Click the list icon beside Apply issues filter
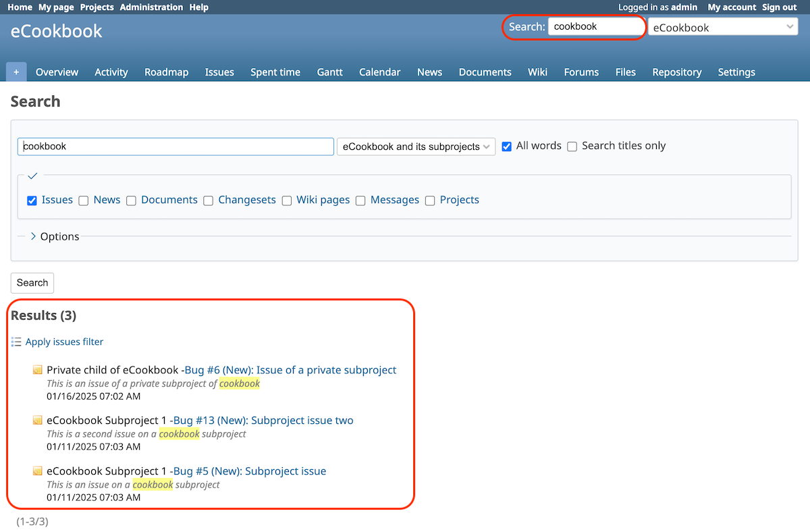 [15, 342]
